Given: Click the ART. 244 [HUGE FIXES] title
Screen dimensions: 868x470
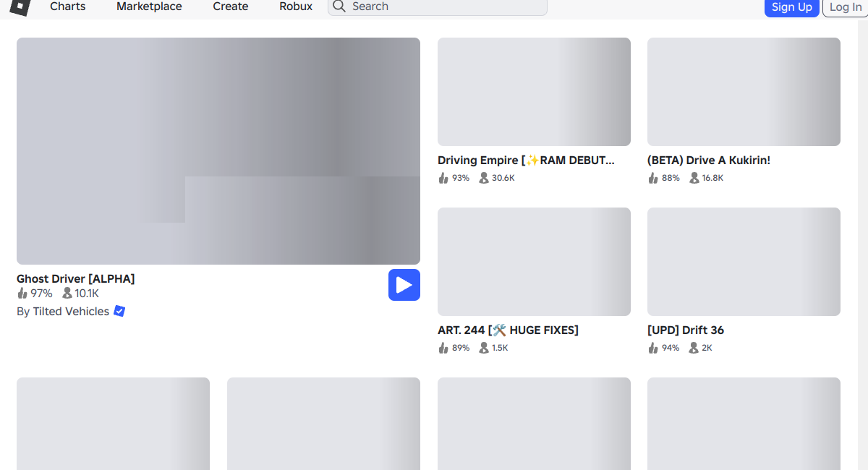Looking at the screenshot, I should click(x=508, y=330).
